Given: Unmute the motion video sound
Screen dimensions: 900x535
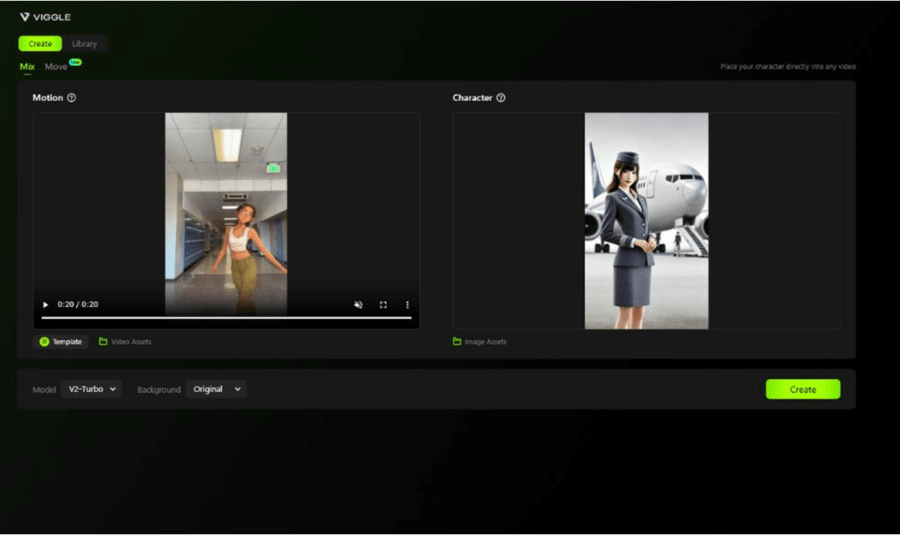Looking at the screenshot, I should click(358, 304).
